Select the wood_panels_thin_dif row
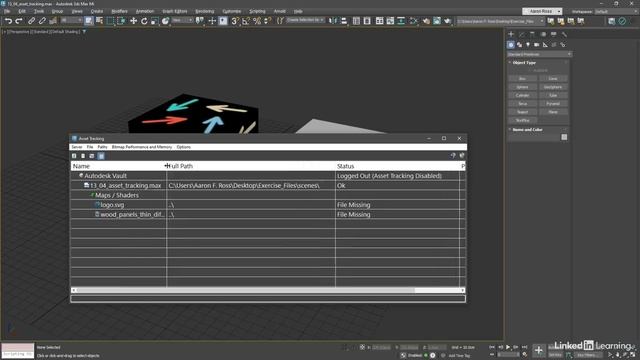The width and height of the screenshot is (640, 360). click(x=268, y=214)
